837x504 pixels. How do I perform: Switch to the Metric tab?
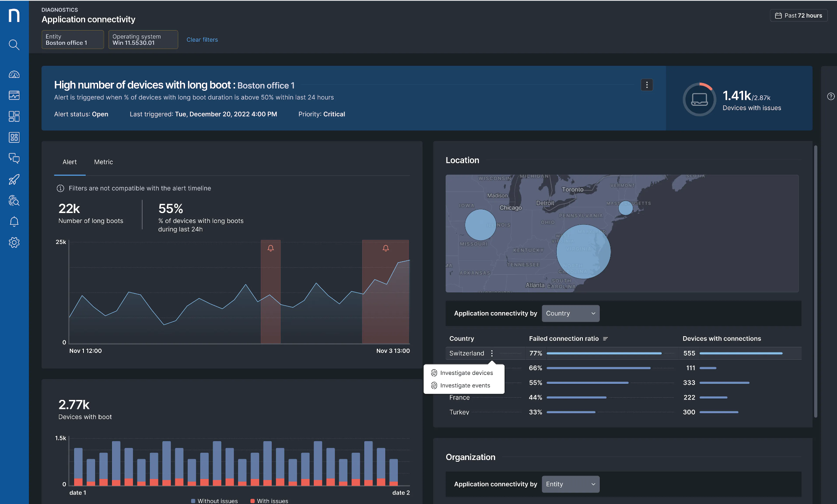pos(103,162)
